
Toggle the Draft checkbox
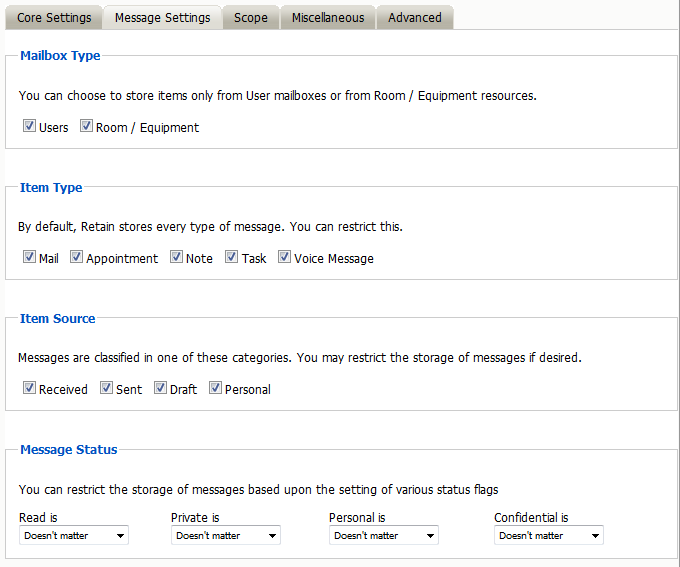click(160, 389)
